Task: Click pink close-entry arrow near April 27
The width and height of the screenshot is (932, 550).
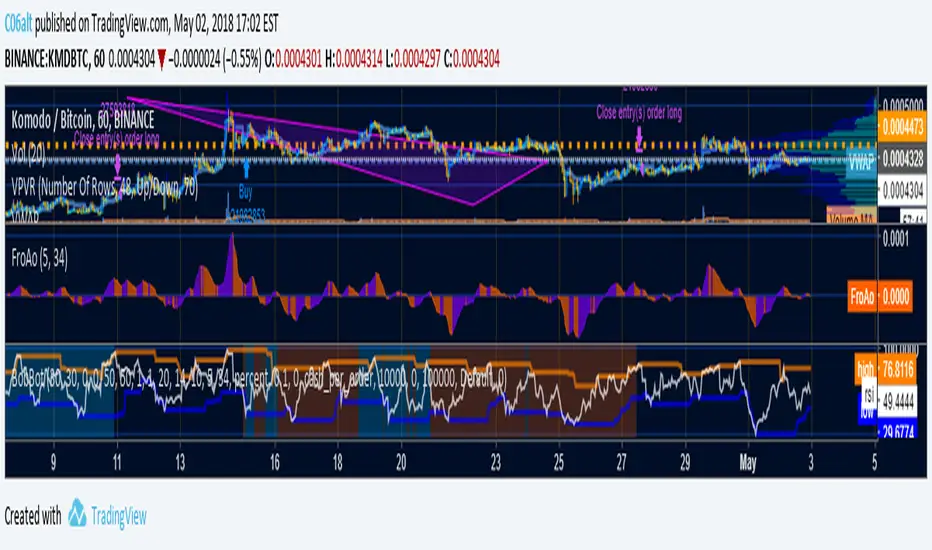Action: [639, 141]
